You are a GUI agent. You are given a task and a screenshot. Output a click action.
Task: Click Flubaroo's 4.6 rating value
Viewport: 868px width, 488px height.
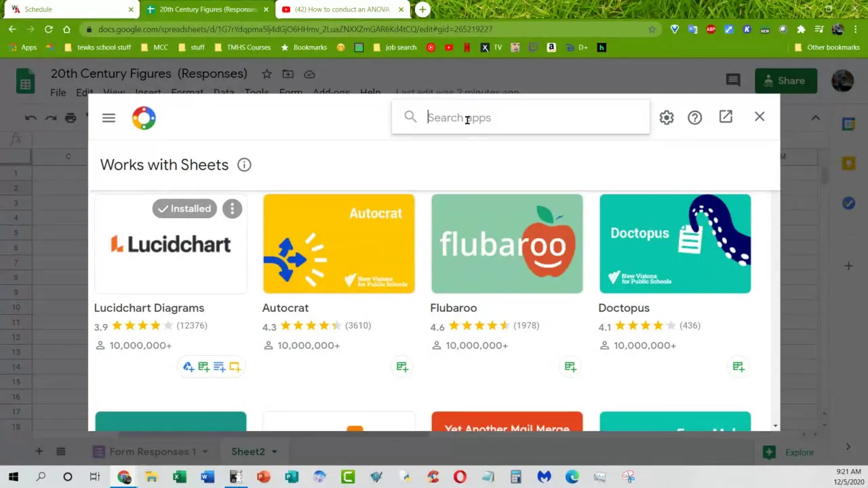point(437,327)
